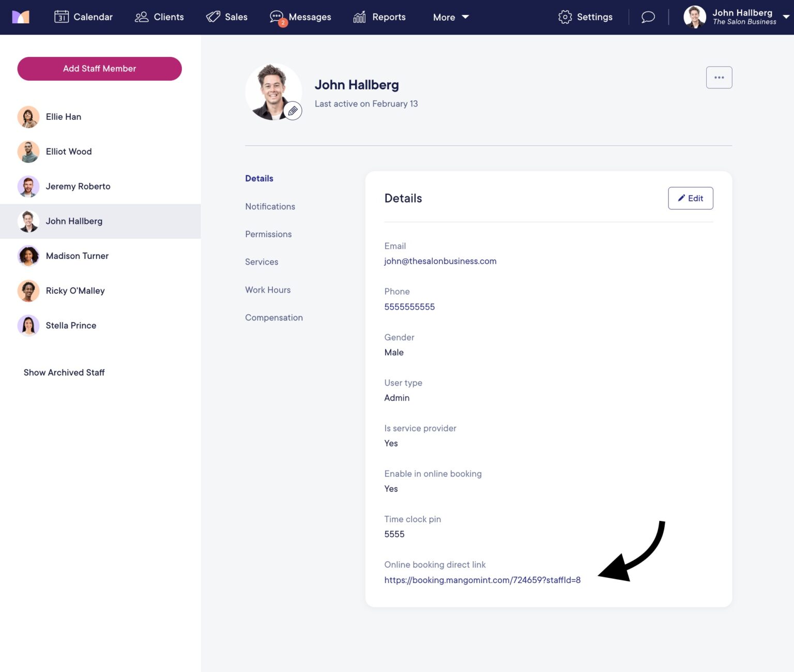The height and width of the screenshot is (672, 794).
Task: Click Add Staff Member button
Action: (x=99, y=69)
